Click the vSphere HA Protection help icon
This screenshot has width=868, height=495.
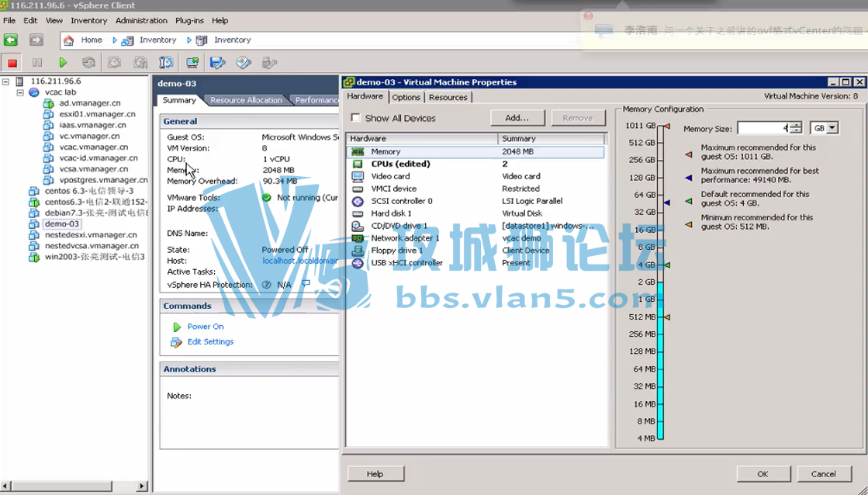266,285
